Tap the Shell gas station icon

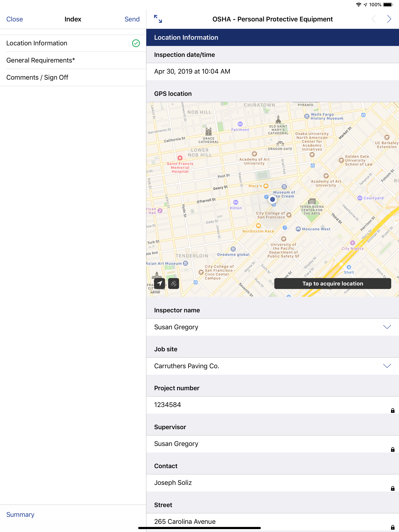349,267
